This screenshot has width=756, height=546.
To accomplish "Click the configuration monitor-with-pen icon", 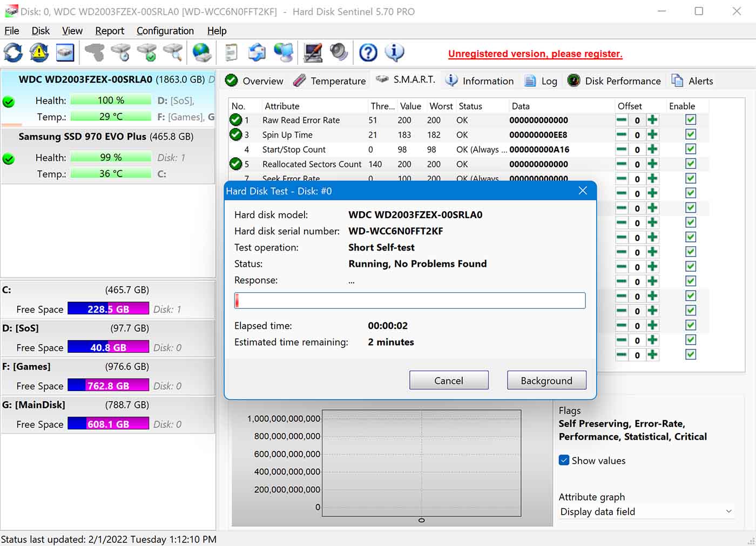I will click(x=313, y=52).
